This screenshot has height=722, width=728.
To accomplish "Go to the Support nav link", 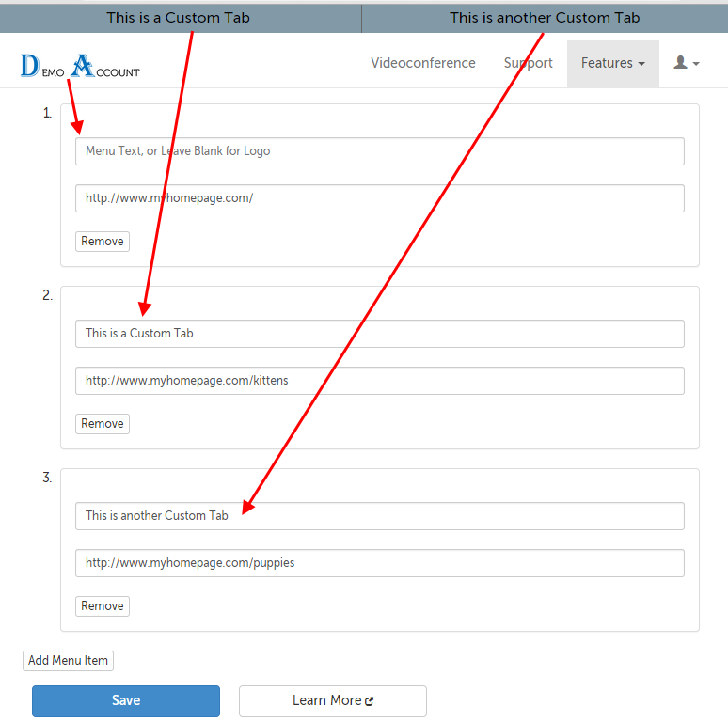I will pyautogui.click(x=528, y=63).
